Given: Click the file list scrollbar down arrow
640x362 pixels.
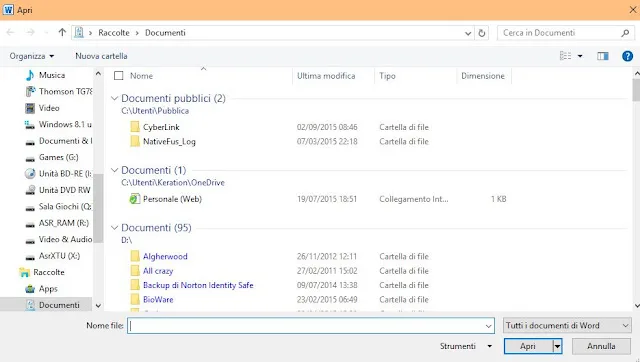Looking at the screenshot, I should click(636, 306).
